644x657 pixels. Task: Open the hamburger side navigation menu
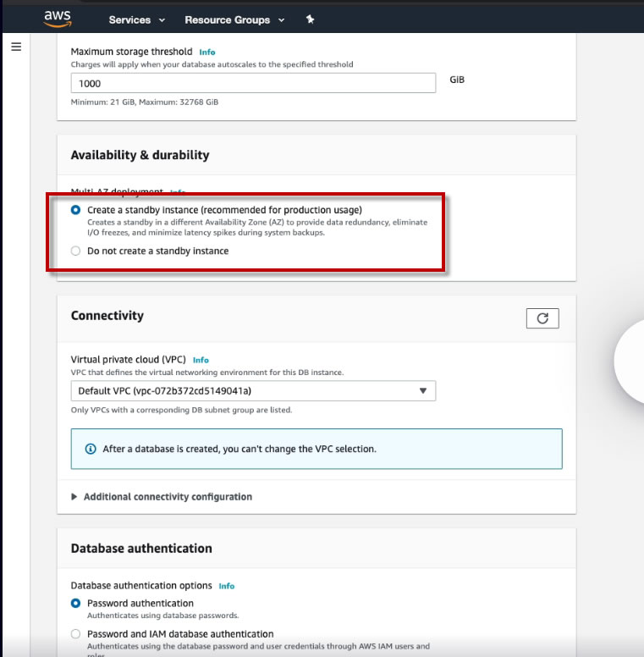[x=16, y=47]
